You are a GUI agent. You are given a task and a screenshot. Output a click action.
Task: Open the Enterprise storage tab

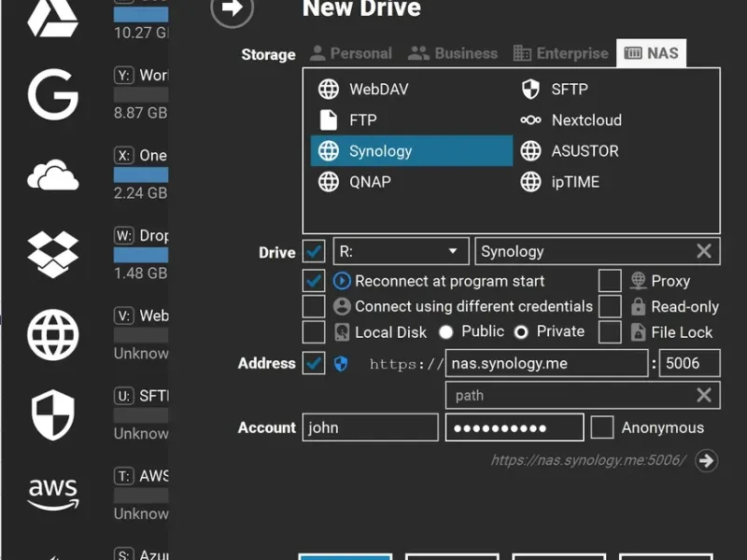(561, 53)
